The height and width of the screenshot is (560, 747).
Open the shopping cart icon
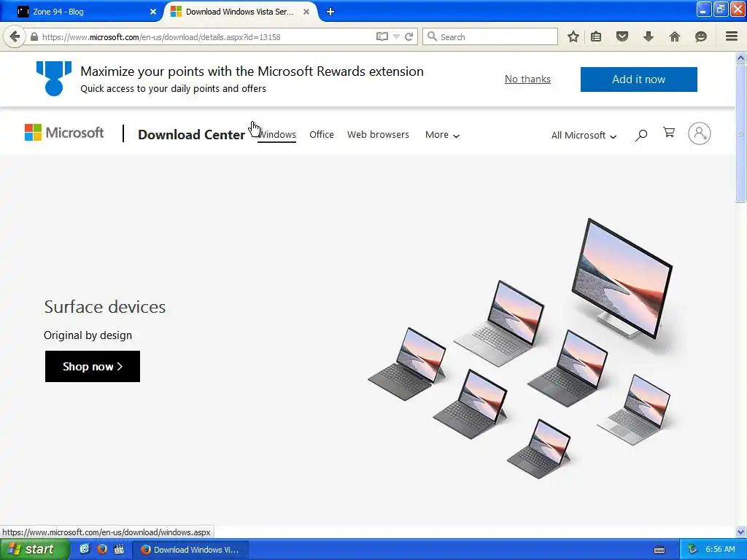tap(669, 133)
